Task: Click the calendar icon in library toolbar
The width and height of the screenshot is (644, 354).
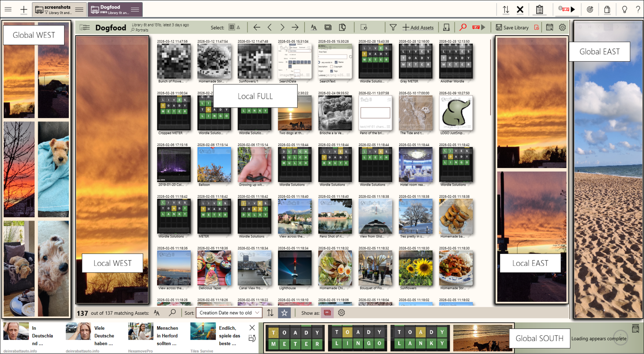Action: (x=549, y=28)
